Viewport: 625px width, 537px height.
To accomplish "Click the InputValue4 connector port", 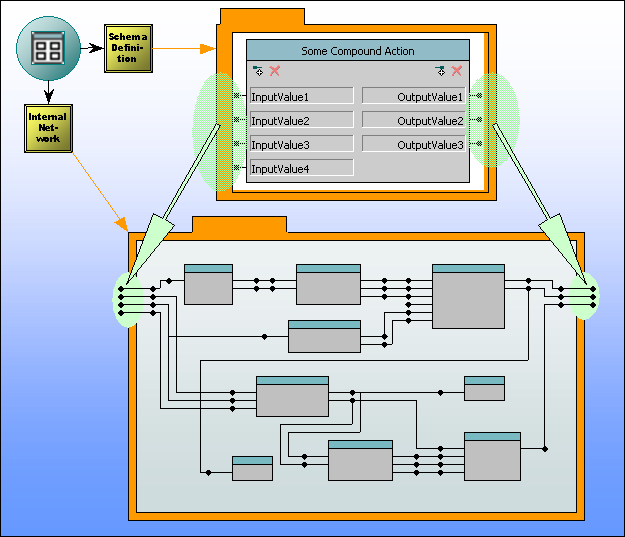I will coord(238,168).
